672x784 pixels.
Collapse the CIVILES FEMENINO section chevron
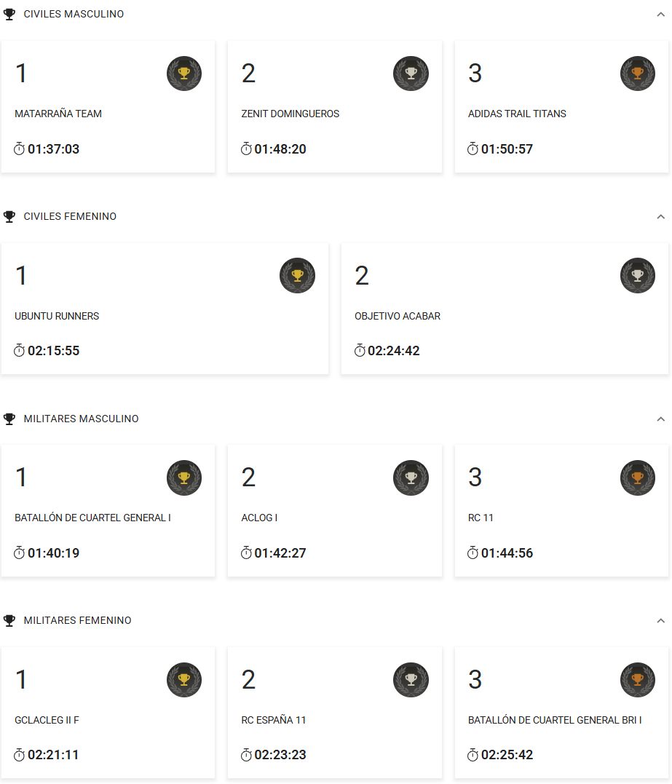tap(660, 217)
